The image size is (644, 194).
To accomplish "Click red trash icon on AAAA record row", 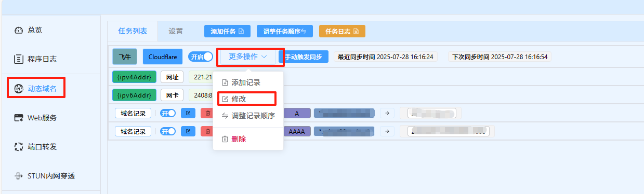I will [x=207, y=131].
